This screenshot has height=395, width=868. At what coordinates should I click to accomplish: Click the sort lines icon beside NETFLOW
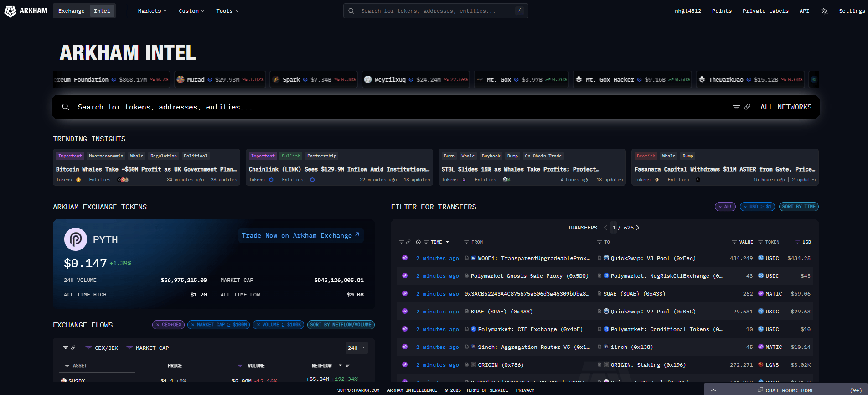(348, 365)
